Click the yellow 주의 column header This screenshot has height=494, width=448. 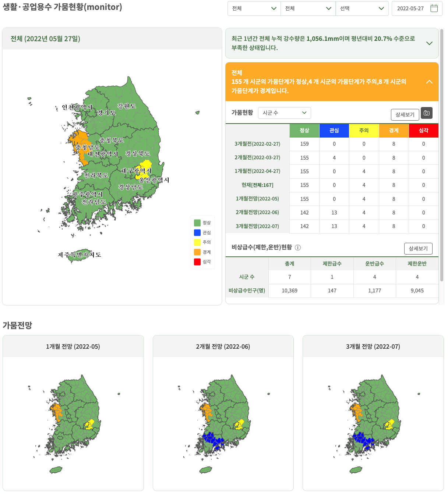(x=364, y=131)
